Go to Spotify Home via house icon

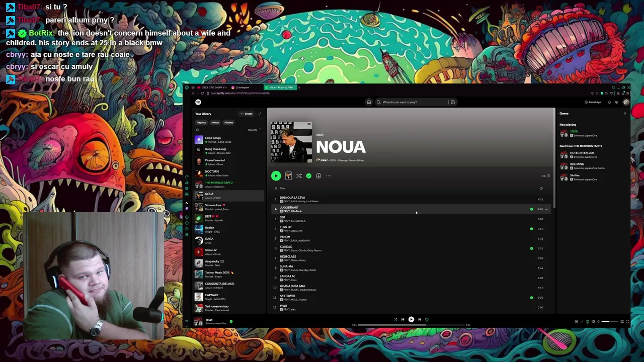point(369,102)
